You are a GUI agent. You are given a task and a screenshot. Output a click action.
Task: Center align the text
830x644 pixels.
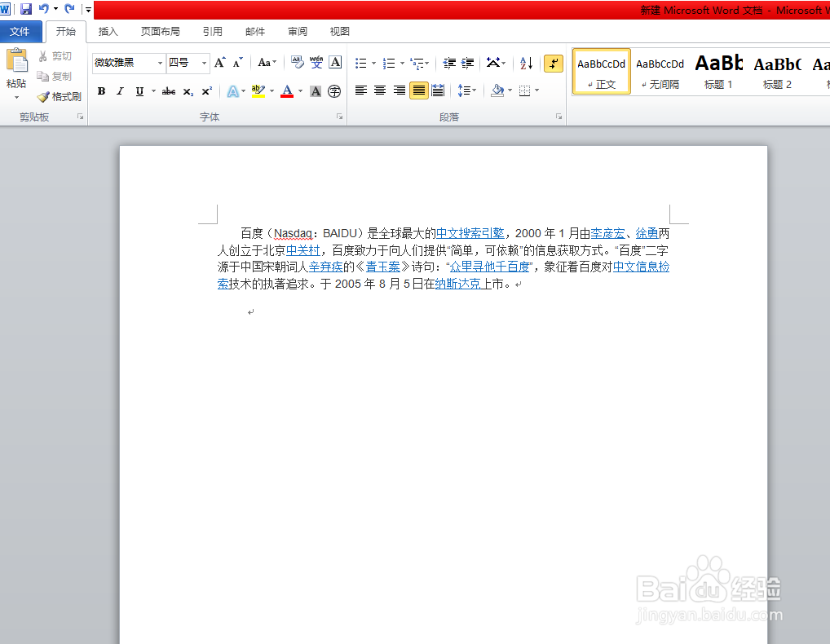(x=380, y=90)
